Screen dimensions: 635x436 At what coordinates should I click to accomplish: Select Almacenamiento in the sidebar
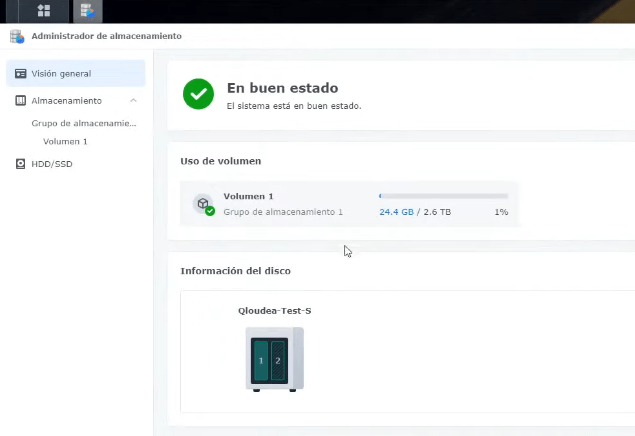(x=75, y=100)
